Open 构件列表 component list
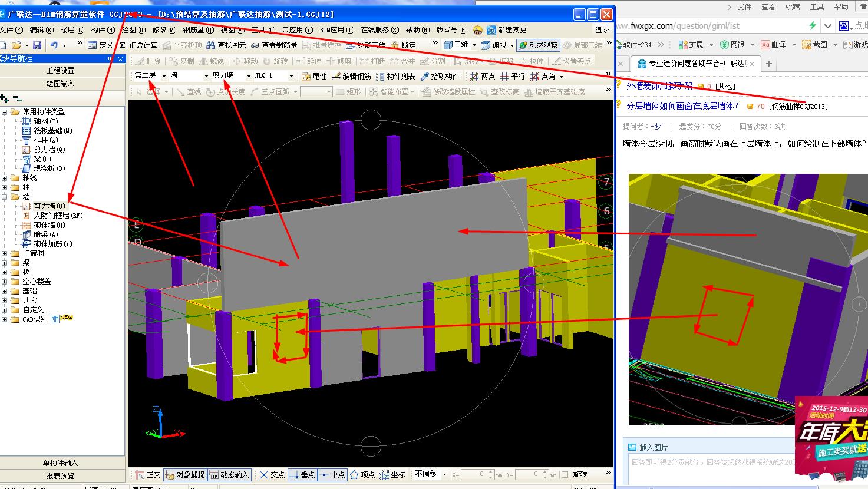The width and height of the screenshot is (868, 489). (395, 76)
